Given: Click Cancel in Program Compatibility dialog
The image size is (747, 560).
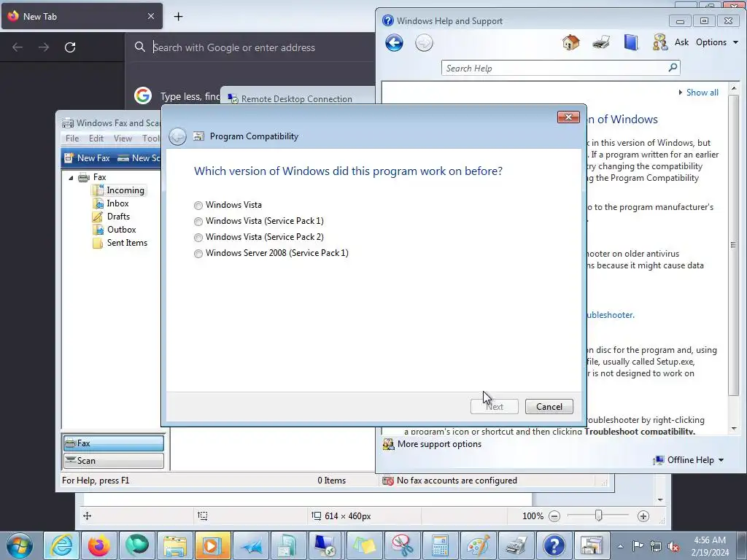Looking at the screenshot, I should pyautogui.click(x=549, y=407).
